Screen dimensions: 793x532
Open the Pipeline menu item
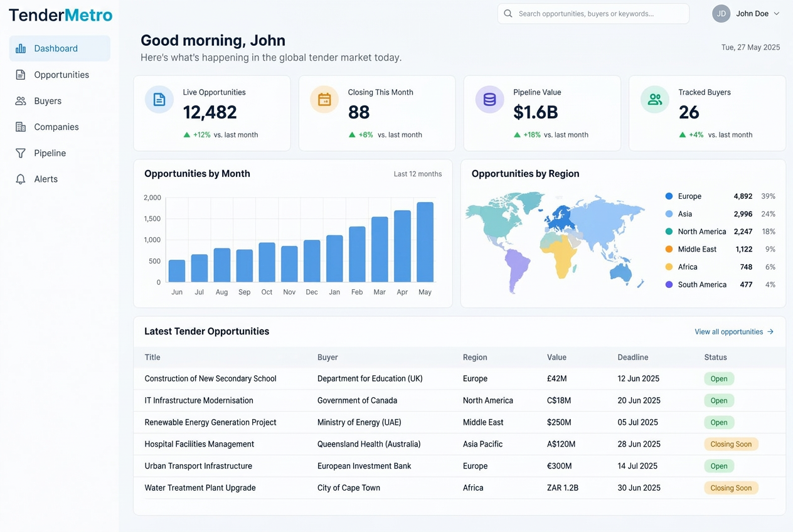[x=60, y=153]
